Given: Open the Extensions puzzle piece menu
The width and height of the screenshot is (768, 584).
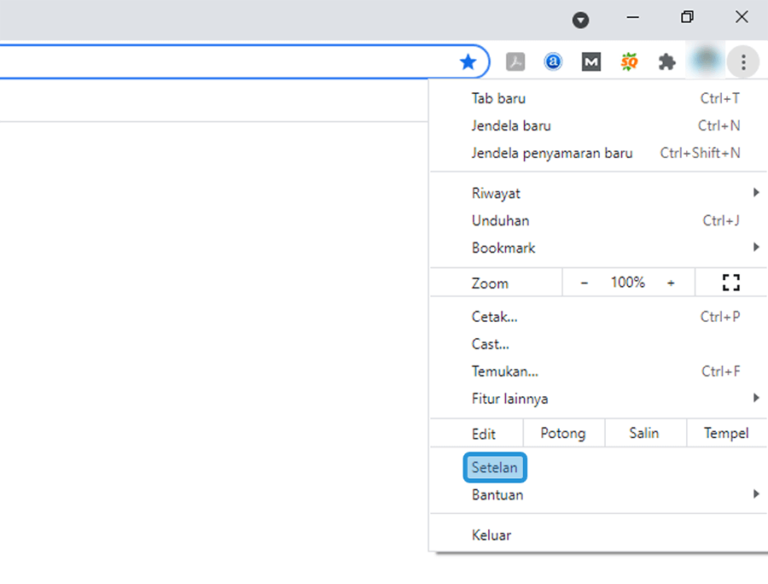Looking at the screenshot, I should tap(667, 62).
